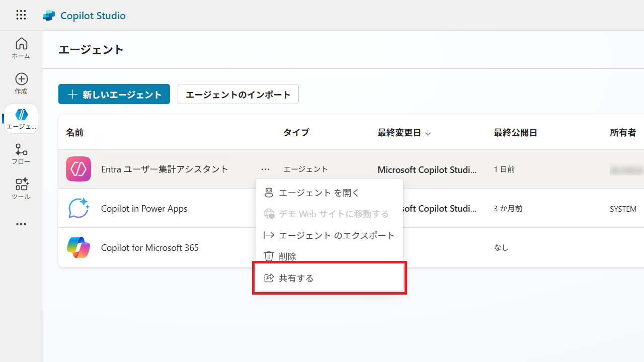Click エージェント page heading

[91, 49]
